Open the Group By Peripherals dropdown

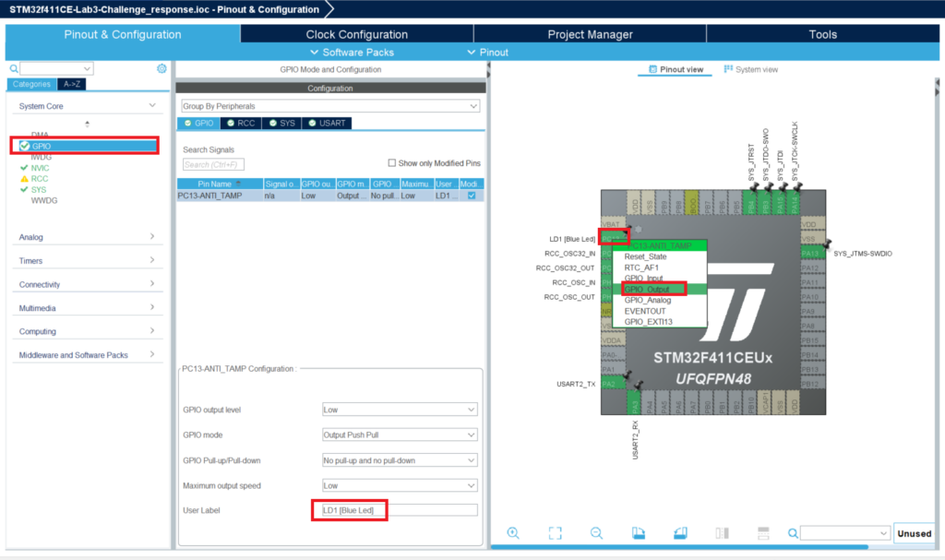pyautogui.click(x=330, y=106)
